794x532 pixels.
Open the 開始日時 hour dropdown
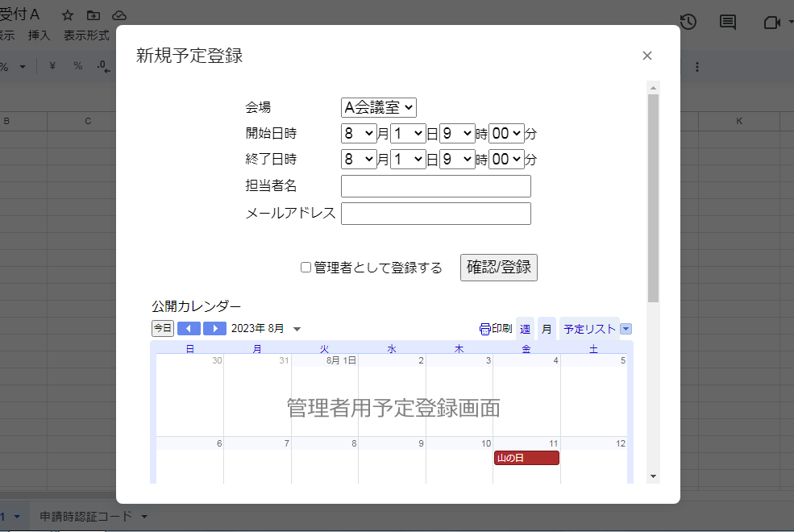(x=457, y=134)
